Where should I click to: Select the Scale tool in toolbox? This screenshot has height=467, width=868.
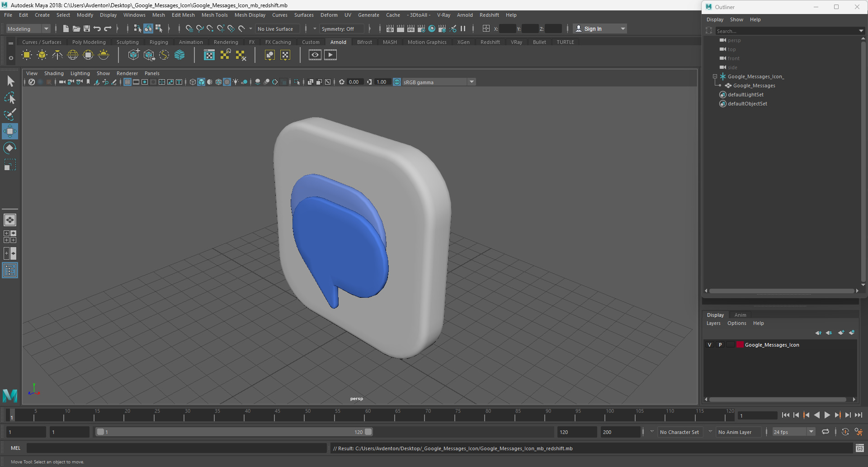pyautogui.click(x=10, y=165)
